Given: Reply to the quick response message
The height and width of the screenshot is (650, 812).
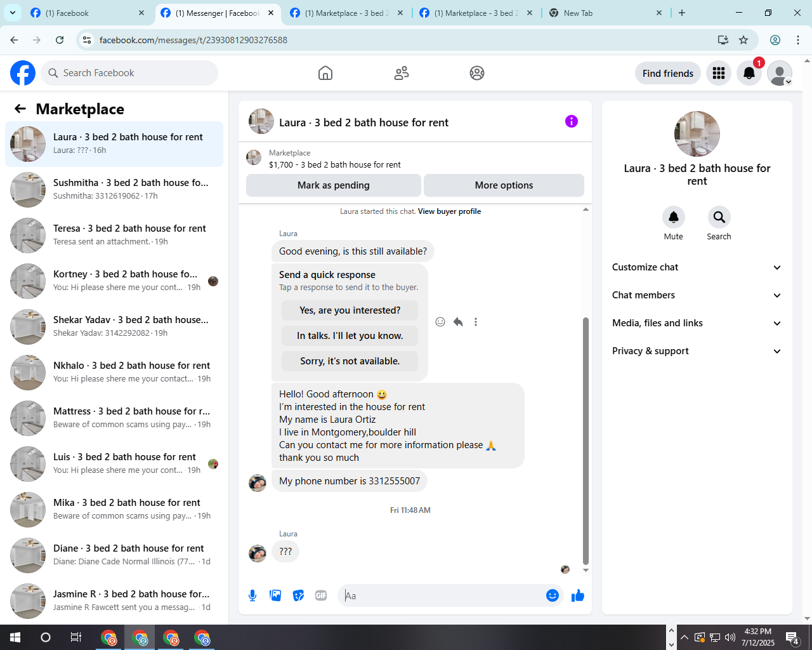Looking at the screenshot, I should tap(458, 322).
